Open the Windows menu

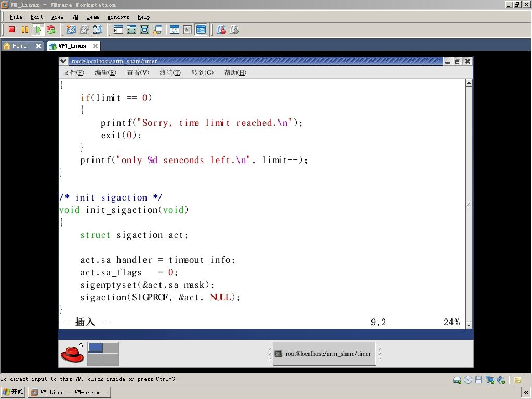click(x=118, y=17)
